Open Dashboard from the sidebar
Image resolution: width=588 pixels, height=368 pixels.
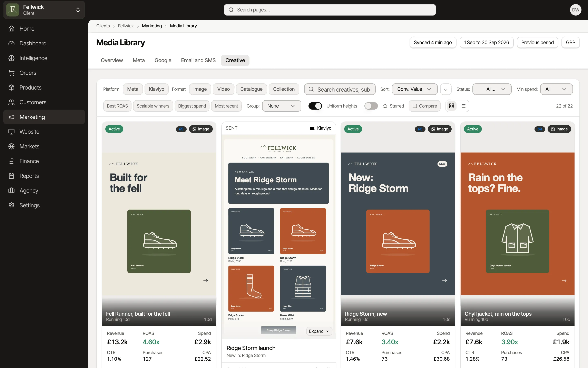(x=44, y=43)
